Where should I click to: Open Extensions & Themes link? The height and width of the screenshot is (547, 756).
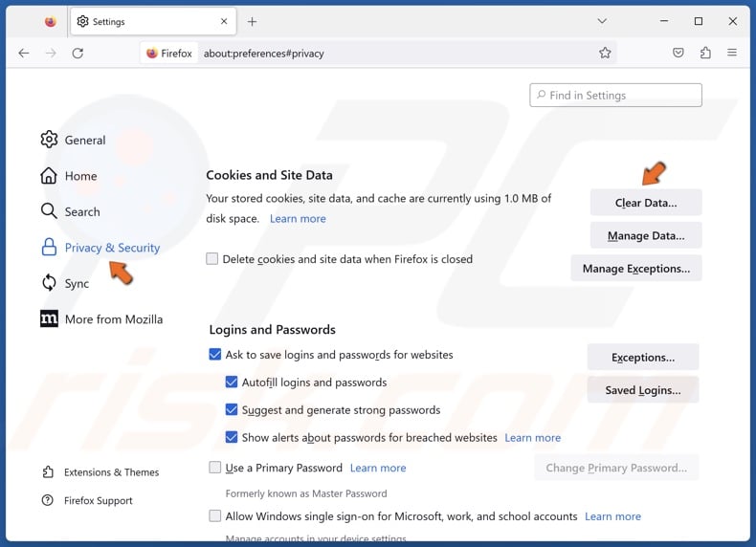pos(100,471)
